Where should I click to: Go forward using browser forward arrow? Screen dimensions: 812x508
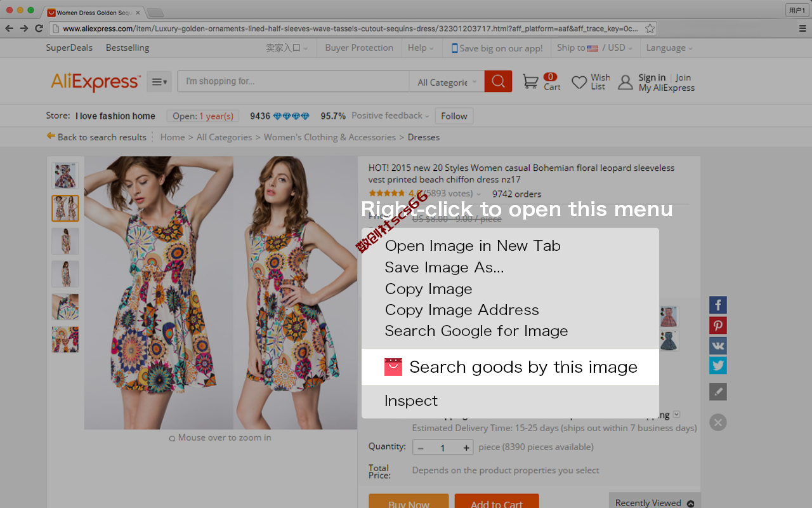(x=24, y=29)
